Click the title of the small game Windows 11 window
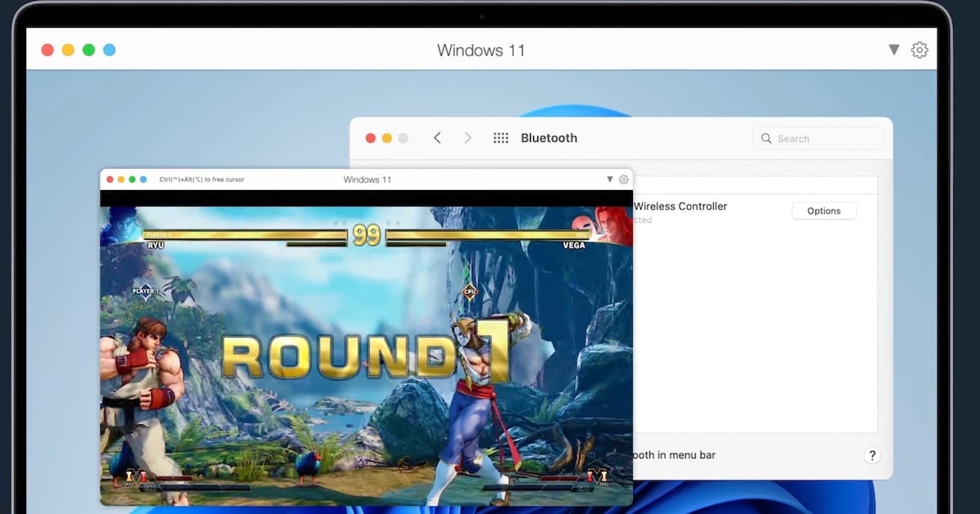The image size is (980, 514). [367, 179]
